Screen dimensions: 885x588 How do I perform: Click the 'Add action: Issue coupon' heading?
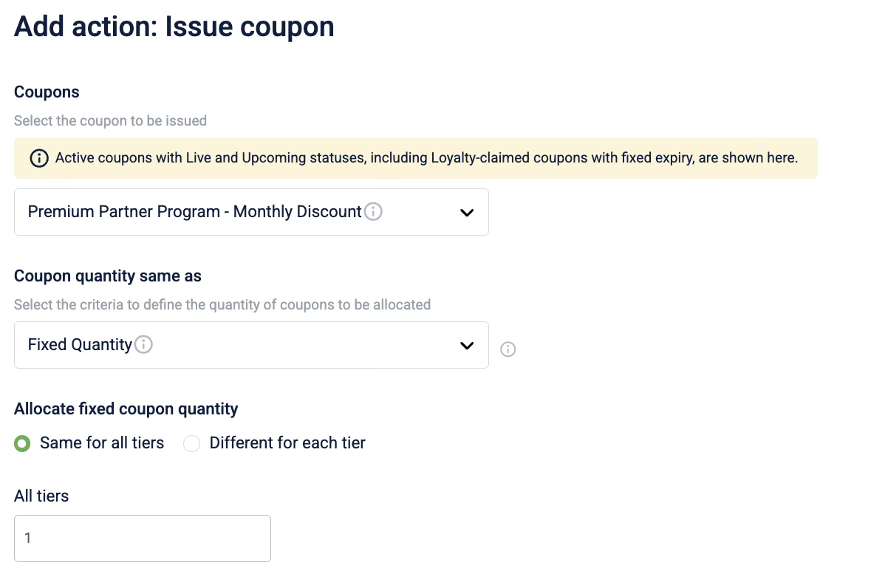pos(174,27)
